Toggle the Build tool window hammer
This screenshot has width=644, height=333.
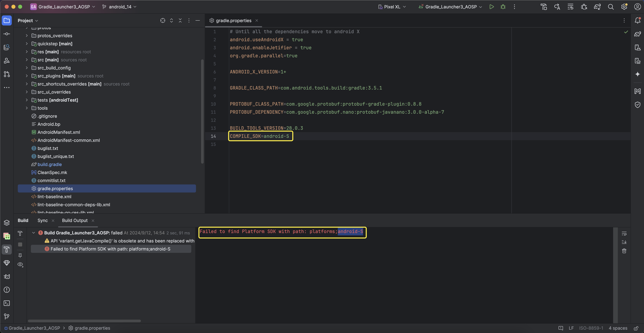[7, 249]
